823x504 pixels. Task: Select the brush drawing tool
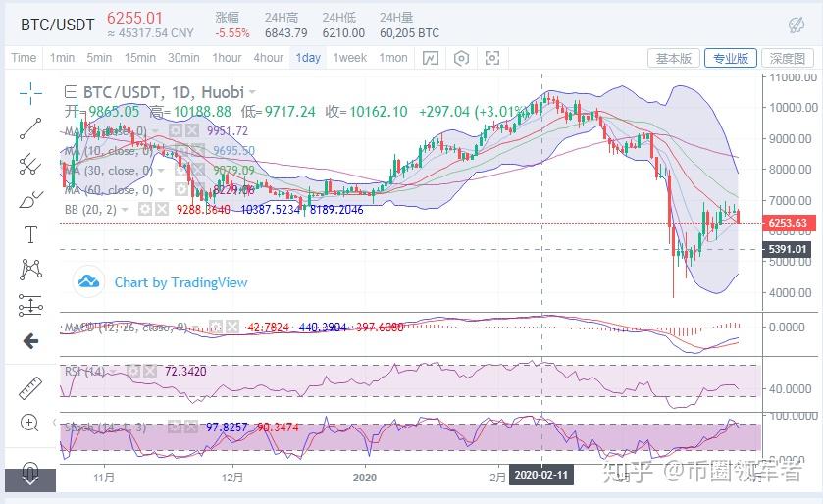30,200
